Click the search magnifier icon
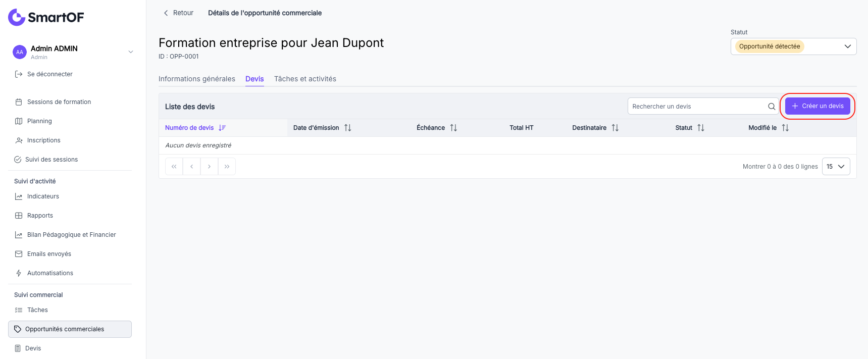 (772, 107)
